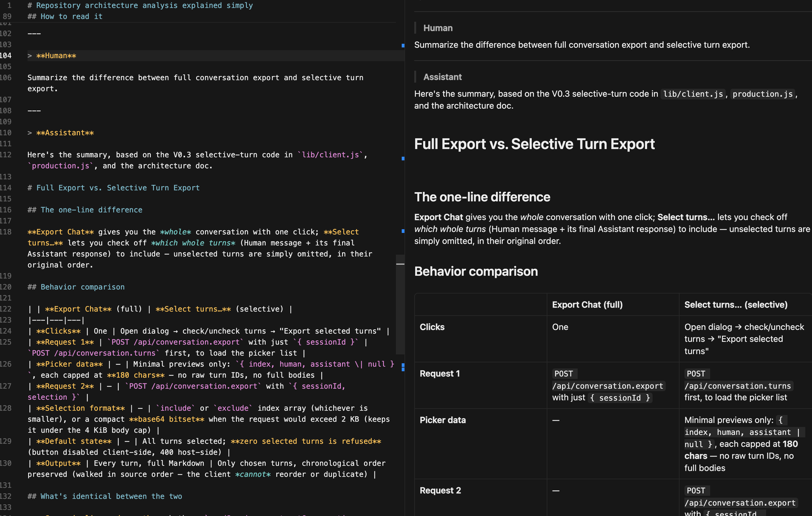812x516 pixels.
Task: Click the '# Full Export vs. Selective Turn Export' source line
Action: (114, 188)
